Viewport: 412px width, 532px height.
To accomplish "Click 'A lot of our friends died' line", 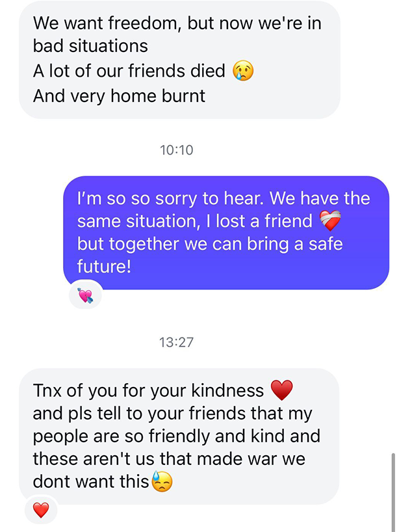I will point(129,71).
